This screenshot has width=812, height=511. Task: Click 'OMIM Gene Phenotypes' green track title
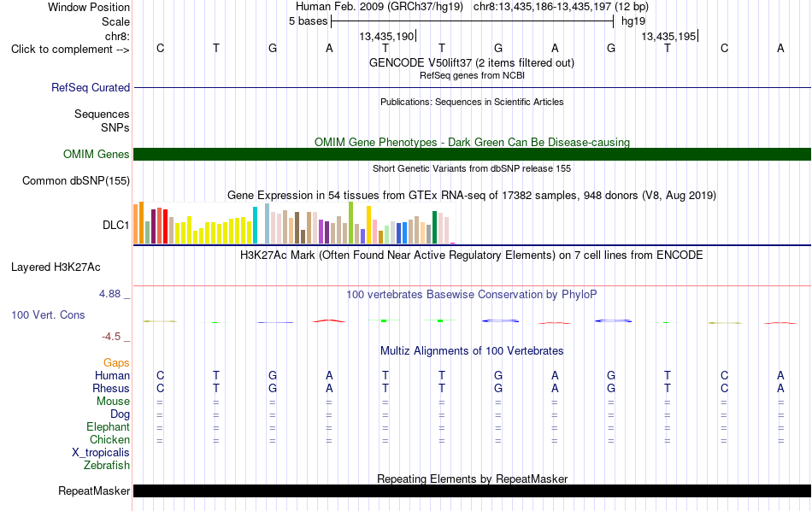(472, 142)
